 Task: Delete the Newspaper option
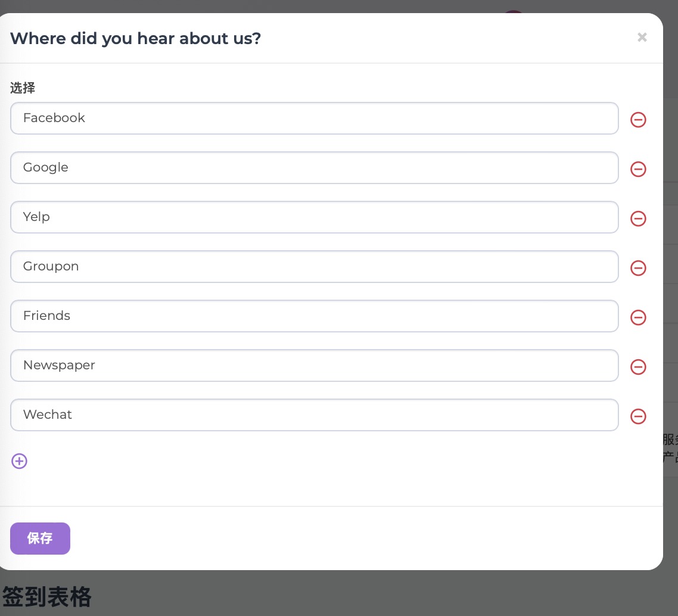[x=638, y=367]
